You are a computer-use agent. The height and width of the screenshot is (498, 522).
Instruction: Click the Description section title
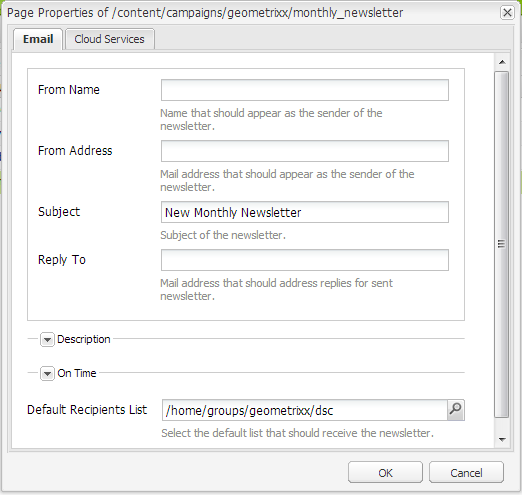click(x=84, y=339)
